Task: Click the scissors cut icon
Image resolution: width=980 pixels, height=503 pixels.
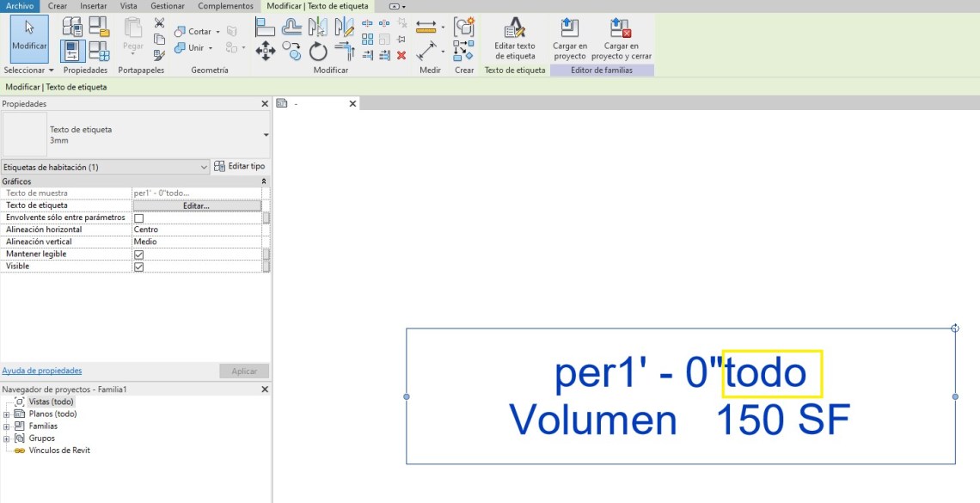Action: click(159, 23)
